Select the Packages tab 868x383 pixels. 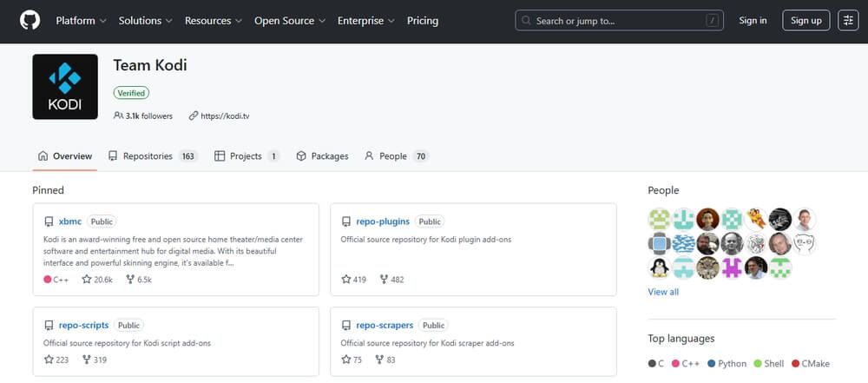(x=322, y=156)
